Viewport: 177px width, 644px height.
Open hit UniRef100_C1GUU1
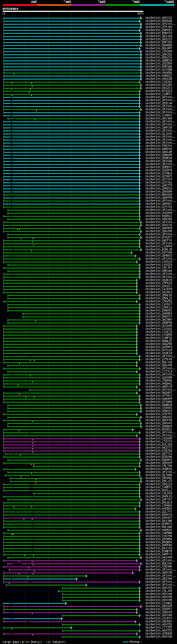click(159, 329)
